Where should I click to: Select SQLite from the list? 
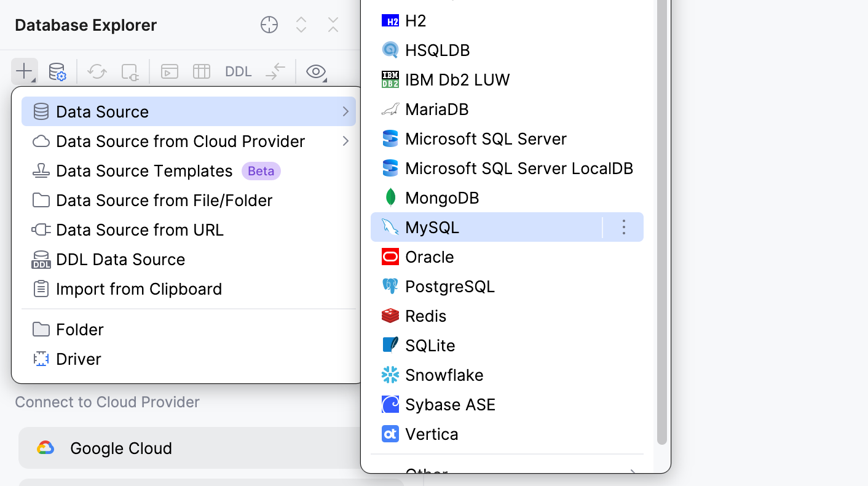click(507, 345)
